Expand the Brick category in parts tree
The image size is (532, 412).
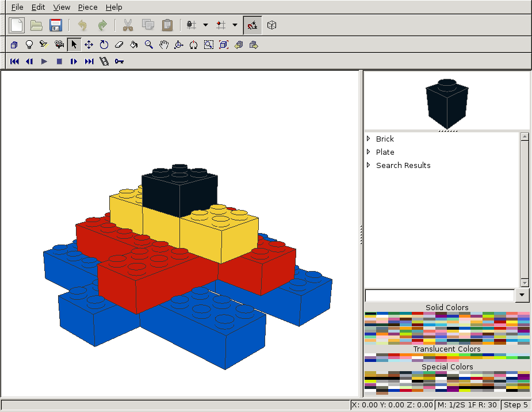tap(369, 139)
